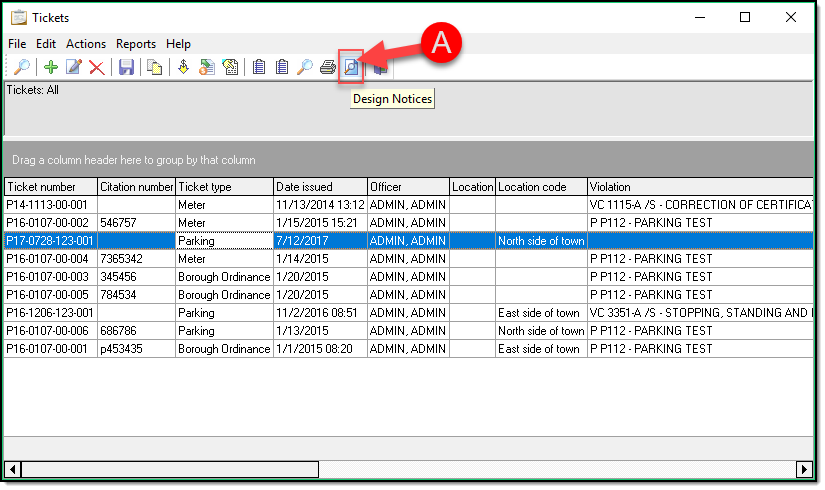
Task: Select the Parking ticket P16-1206-123-001 row
Action: pos(49,313)
